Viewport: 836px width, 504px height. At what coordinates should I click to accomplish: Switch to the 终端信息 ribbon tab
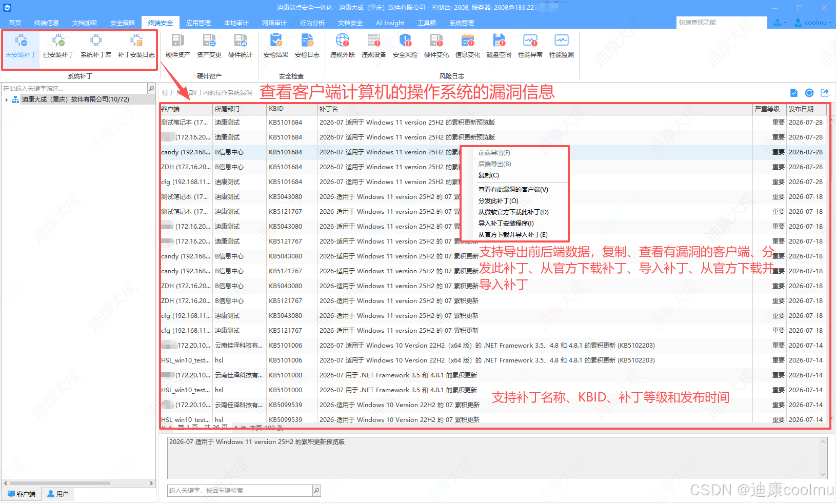click(47, 23)
